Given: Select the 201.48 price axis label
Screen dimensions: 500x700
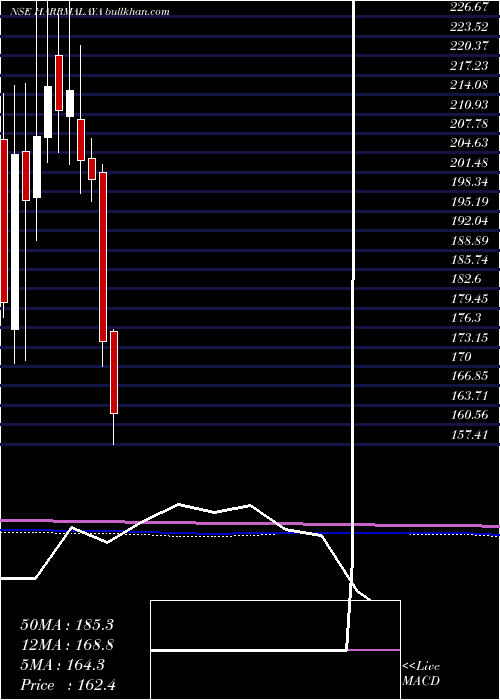Looking at the screenshot, I should pyautogui.click(x=470, y=162).
